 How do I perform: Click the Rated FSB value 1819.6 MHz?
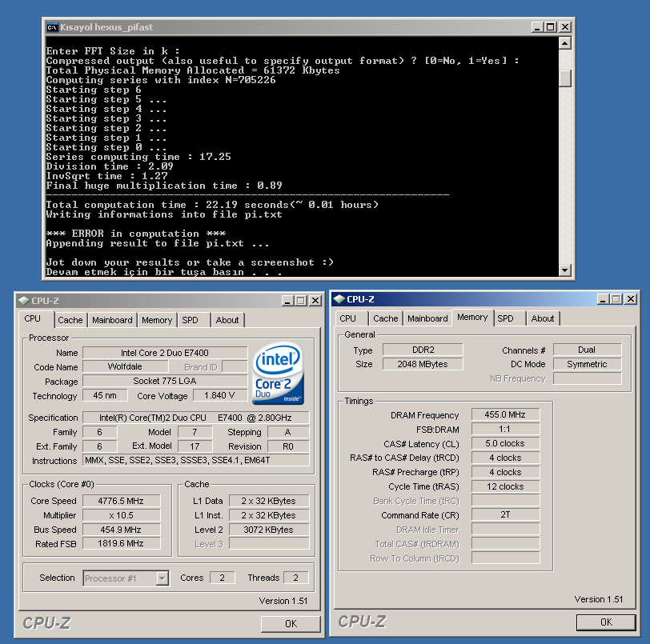[x=121, y=543]
